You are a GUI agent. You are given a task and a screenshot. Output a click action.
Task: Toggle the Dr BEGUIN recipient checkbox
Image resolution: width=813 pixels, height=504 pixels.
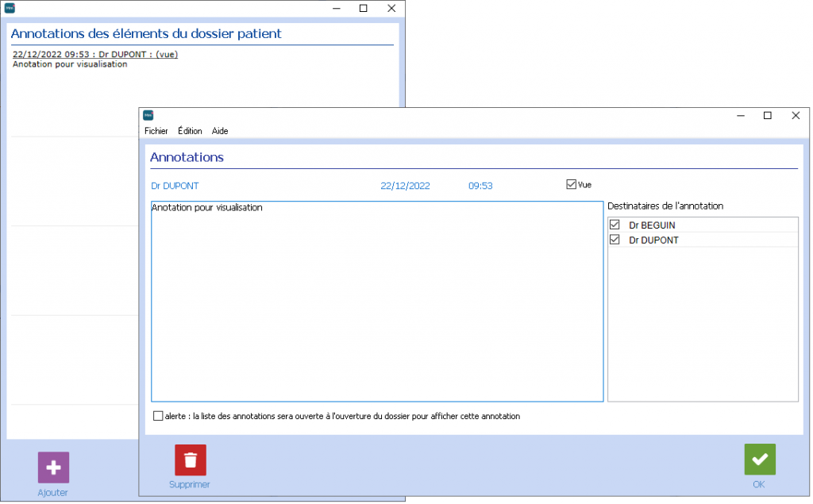(x=615, y=225)
